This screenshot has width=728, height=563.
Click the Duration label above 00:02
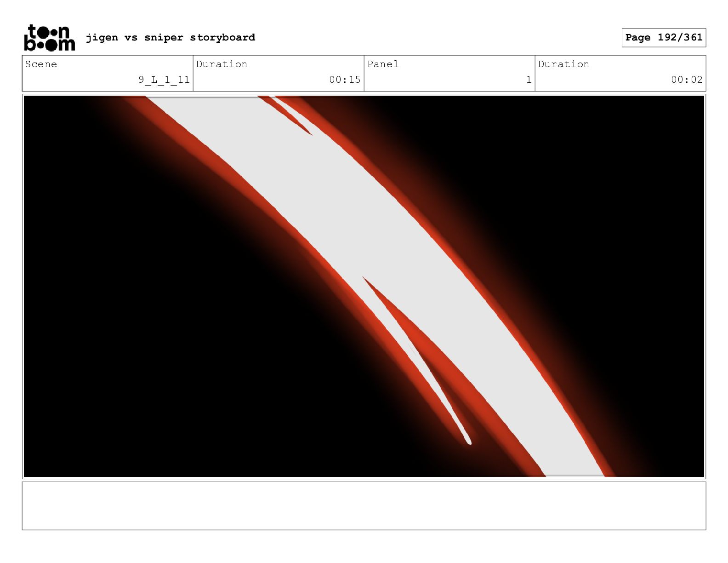tap(563, 64)
